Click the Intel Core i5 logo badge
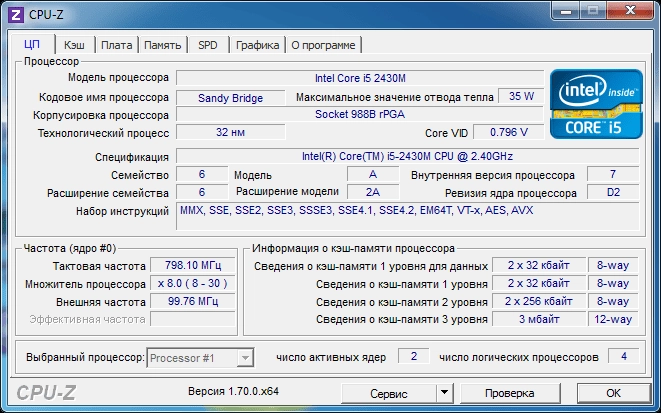Viewport: 661px width, 413px height. (x=597, y=104)
